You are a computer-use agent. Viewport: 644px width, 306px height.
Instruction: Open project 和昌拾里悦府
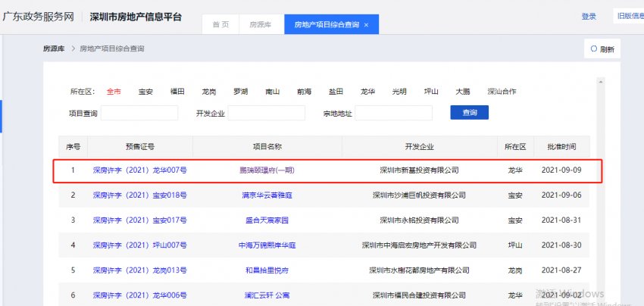click(267, 270)
